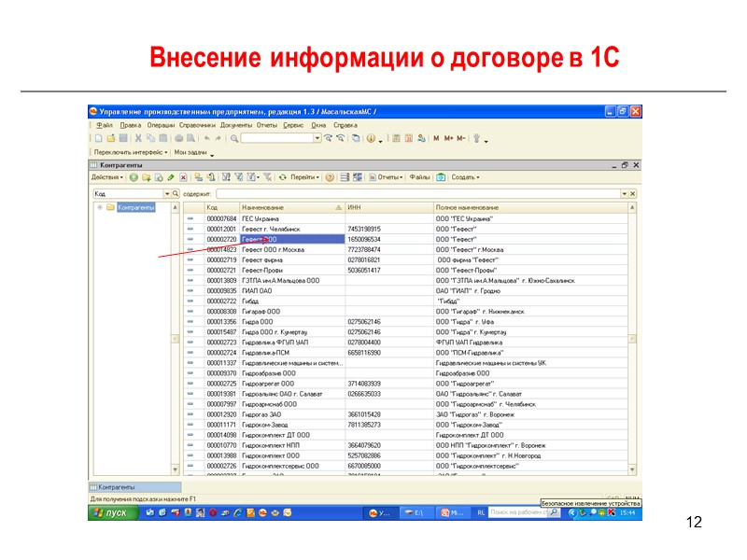The height and width of the screenshot is (560, 747).
Task: Click the Print icon in main toolbar
Action: [x=178, y=138]
